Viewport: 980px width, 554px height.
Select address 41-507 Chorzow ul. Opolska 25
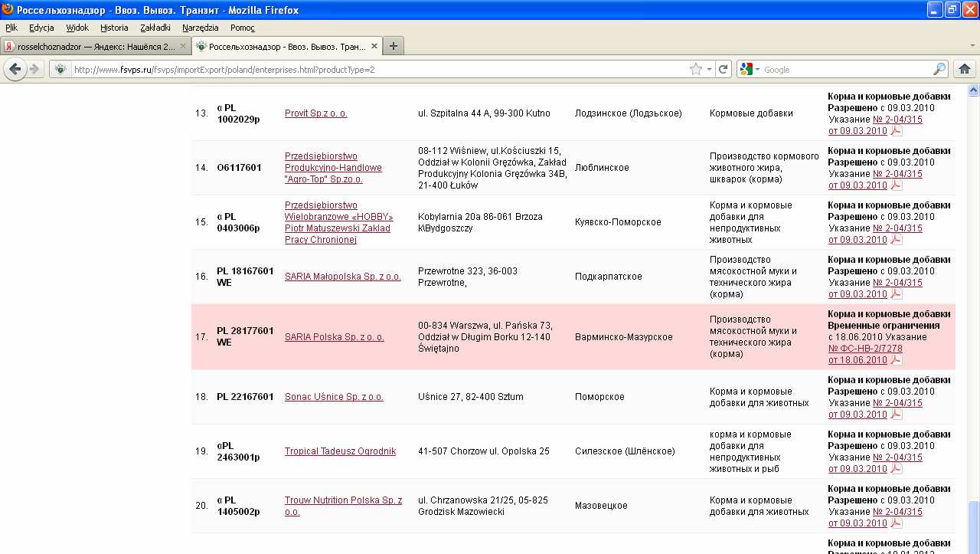pyautogui.click(x=484, y=451)
